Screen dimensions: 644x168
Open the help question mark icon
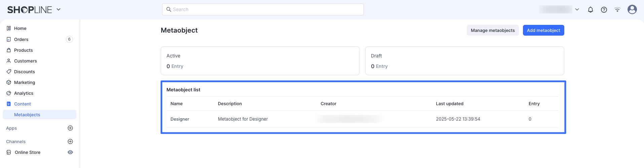[604, 10]
